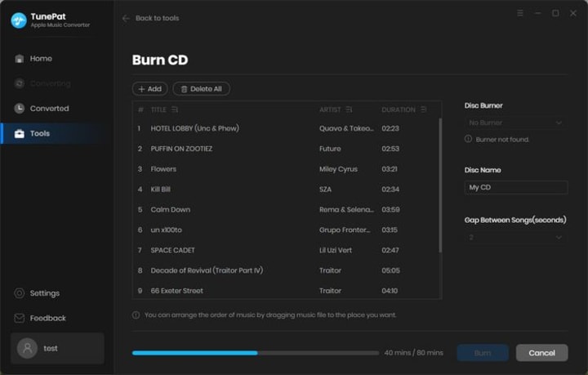Screen dimensions: 588x375
Task: Sort by artist column icon
Action: pyautogui.click(x=349, y=109)
